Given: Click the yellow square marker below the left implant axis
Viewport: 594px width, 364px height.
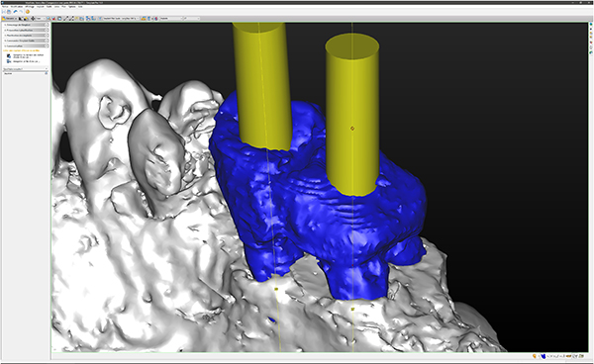Looking at the screenshot, I should tap(276, 289).
